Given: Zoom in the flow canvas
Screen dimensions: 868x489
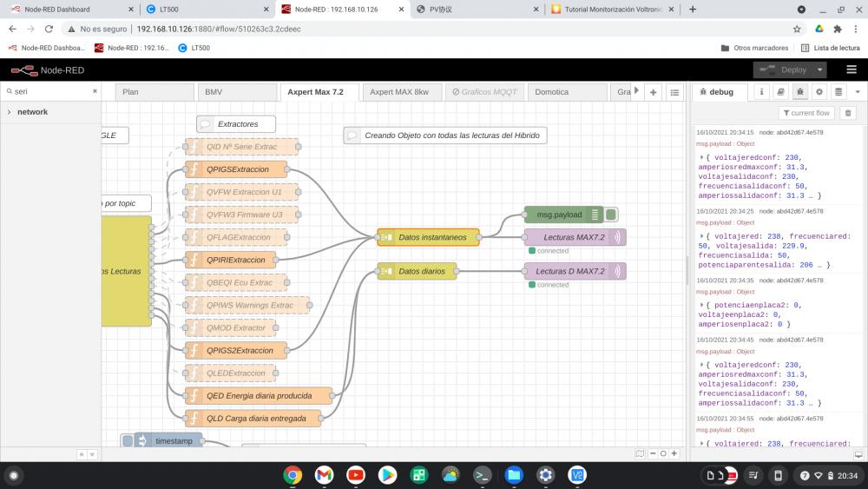Looking at the screenshot, I should (x=674, y=453).
